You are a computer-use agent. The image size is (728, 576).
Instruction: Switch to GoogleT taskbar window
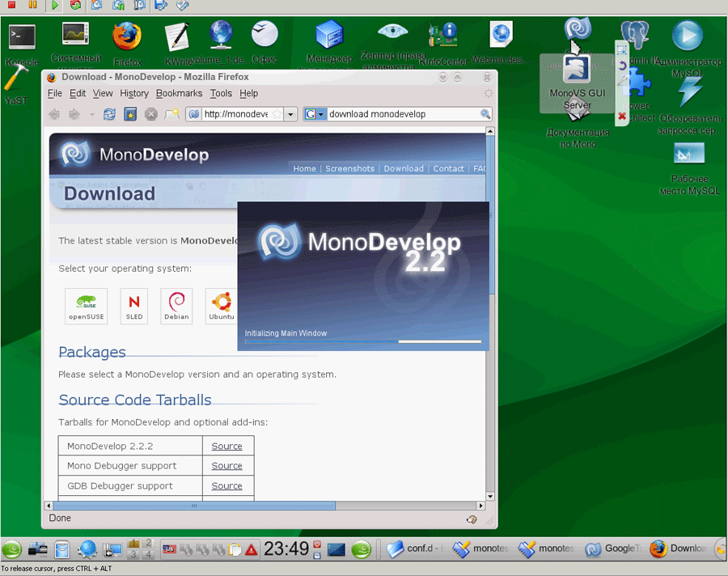[613, 548]
